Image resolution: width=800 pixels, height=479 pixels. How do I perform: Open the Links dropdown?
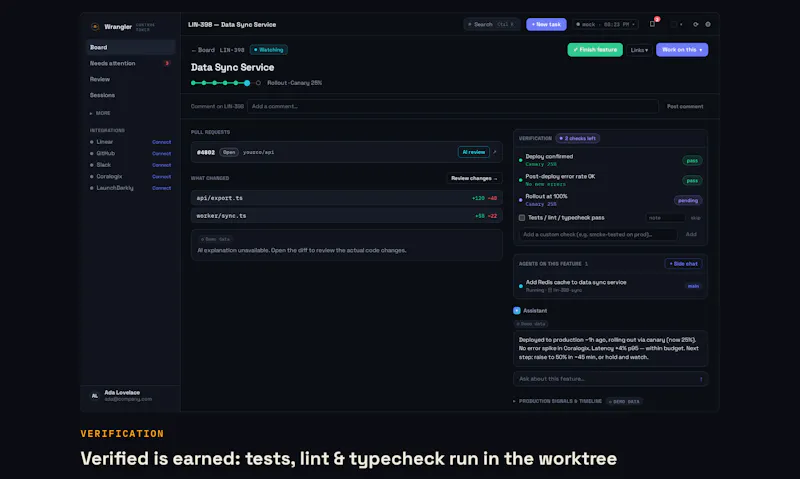tap(639, 50)
